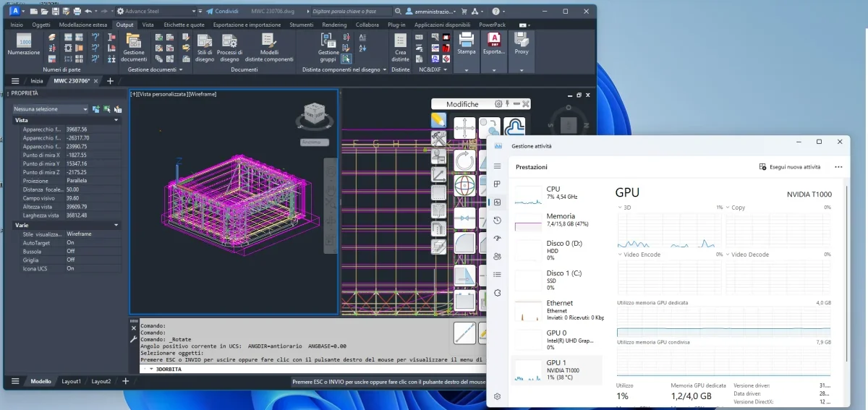Toggle PICKADD icon in Proprietà panel
868x410 pixels.
tap(96, 109)
